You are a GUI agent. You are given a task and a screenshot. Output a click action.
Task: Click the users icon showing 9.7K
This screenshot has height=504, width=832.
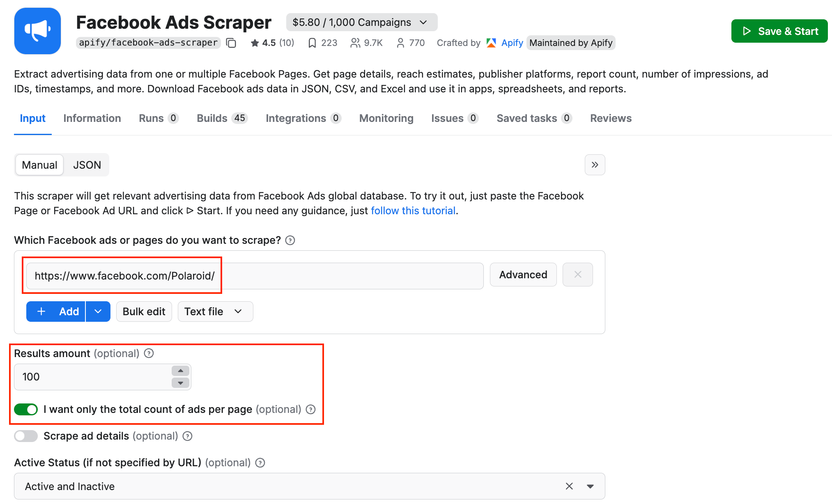pyautogui.click(x=355, y=43)
